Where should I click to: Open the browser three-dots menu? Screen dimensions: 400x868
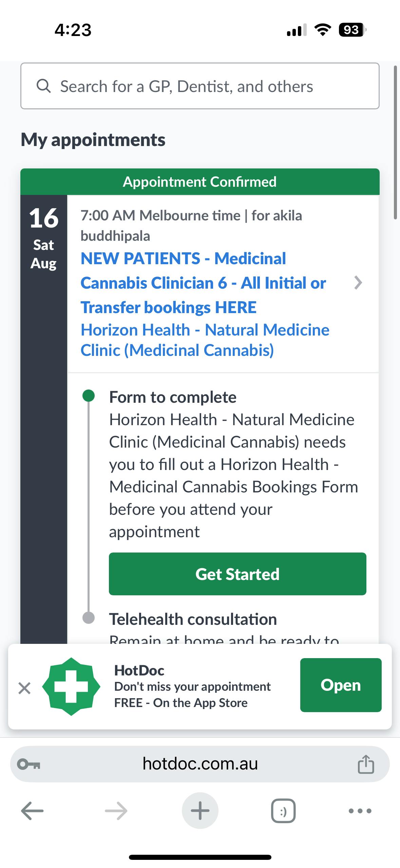coord(360,811)
